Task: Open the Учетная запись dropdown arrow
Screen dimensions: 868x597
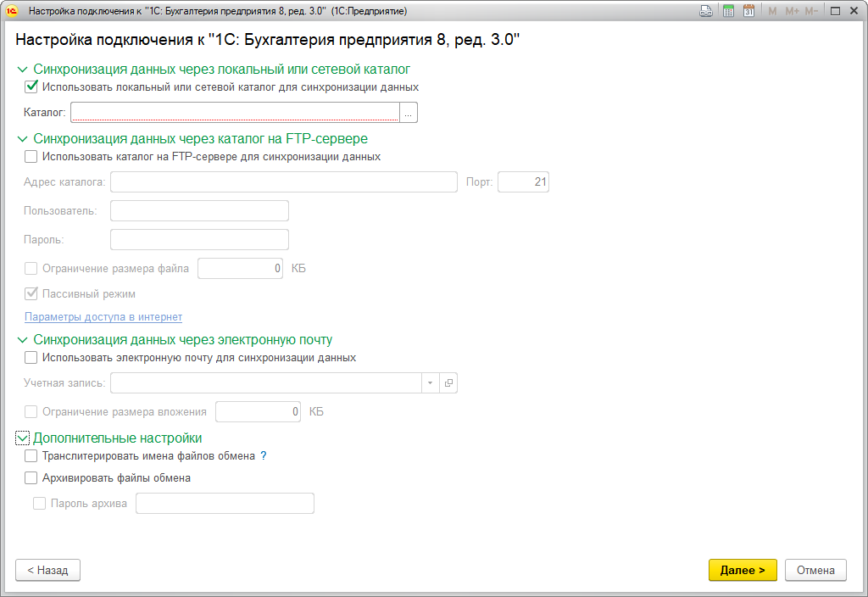Action: pos(430,383)
